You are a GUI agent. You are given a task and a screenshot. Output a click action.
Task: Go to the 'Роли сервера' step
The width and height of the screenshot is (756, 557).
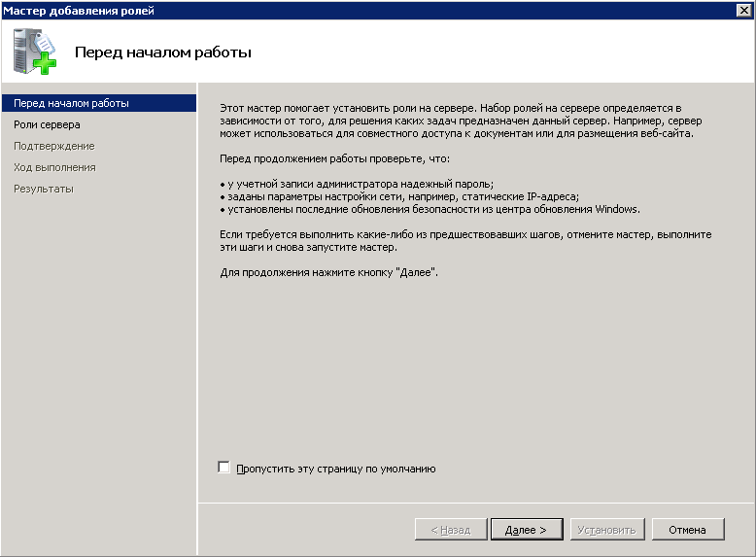coord(47,124)
